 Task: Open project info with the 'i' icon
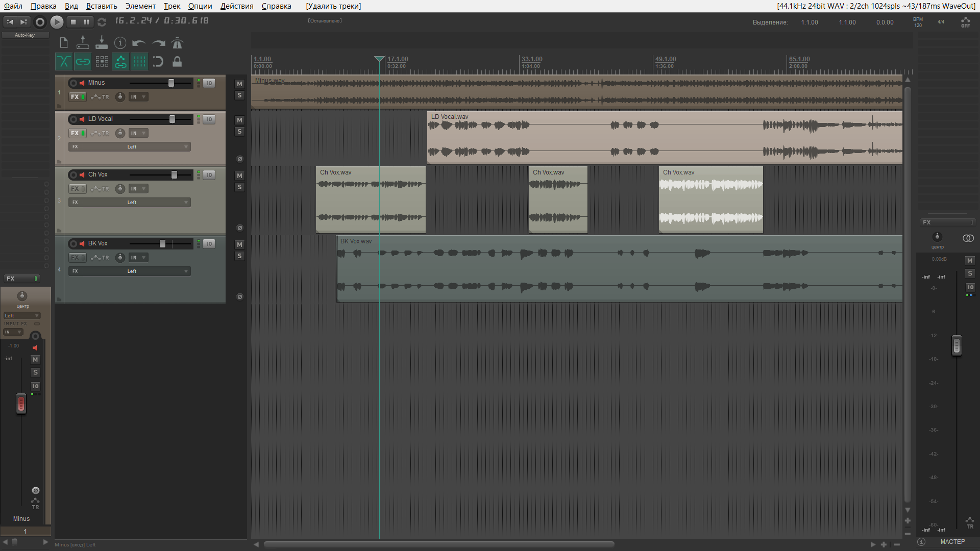(x=120, y=43)
